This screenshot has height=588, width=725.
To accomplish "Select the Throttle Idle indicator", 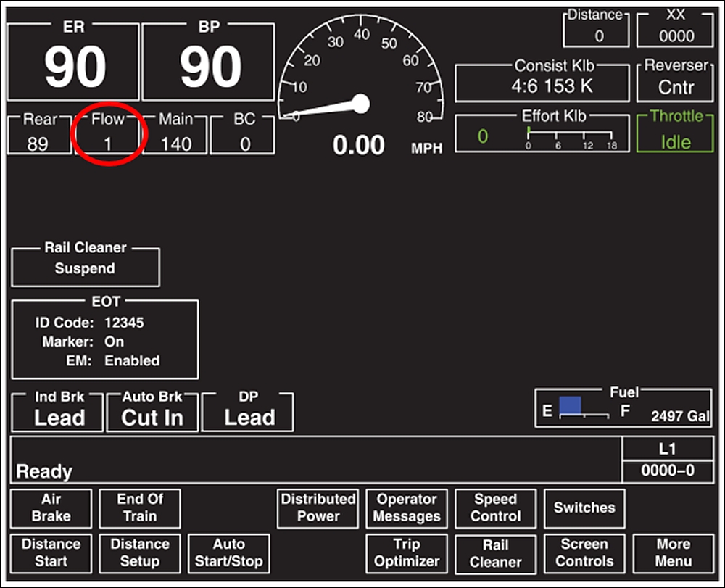I will [x=676, y=133].
